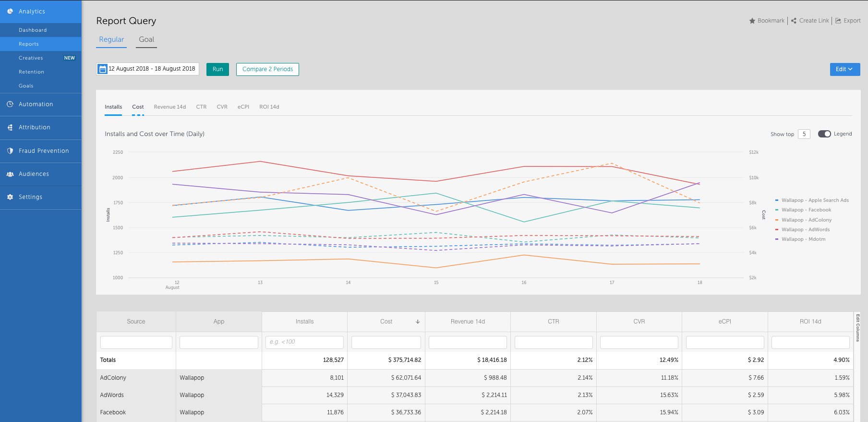Click the Compare 2 Periods button
The image size is (868, 422).
267,69
